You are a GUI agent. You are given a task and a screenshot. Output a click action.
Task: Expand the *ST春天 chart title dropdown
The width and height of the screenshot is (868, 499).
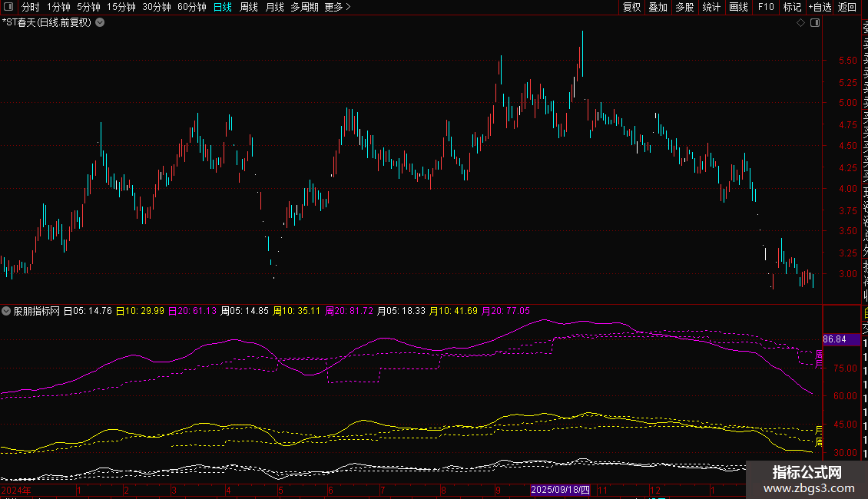[100, 23]
